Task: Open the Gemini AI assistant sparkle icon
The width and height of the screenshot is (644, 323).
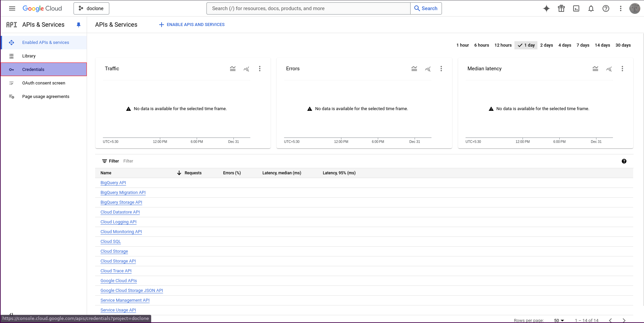Action: click(x=546, y=8)
